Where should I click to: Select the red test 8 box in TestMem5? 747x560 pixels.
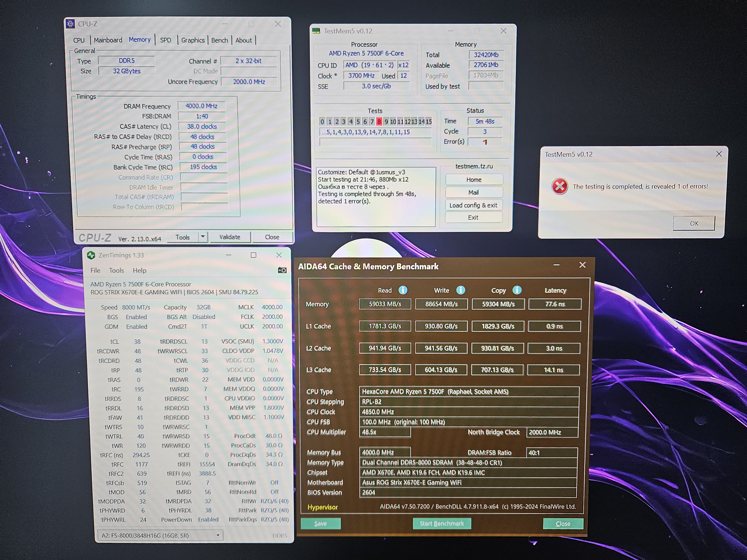pyautogui.click(x=379, y=122)
